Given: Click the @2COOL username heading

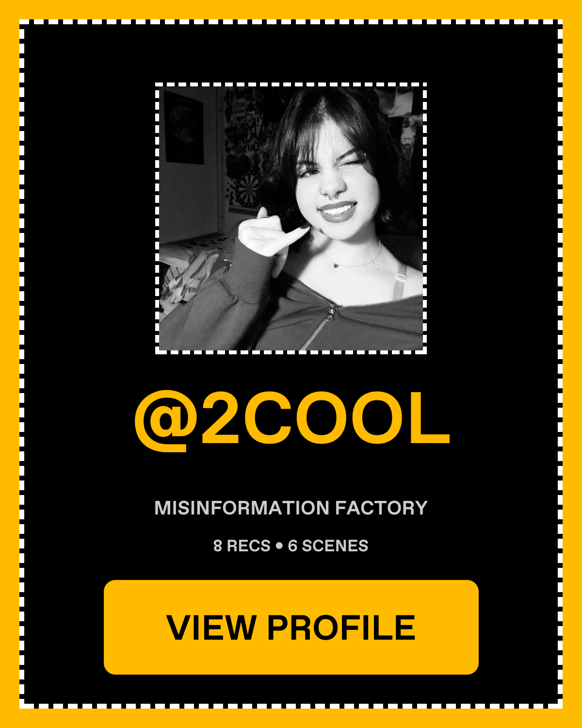Looking at the screenshot, I should 292,420.
